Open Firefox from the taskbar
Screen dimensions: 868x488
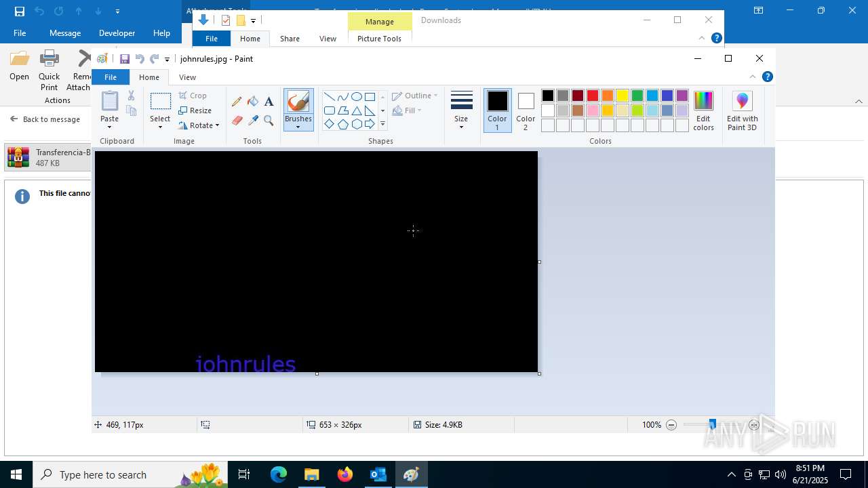(345, 474)
